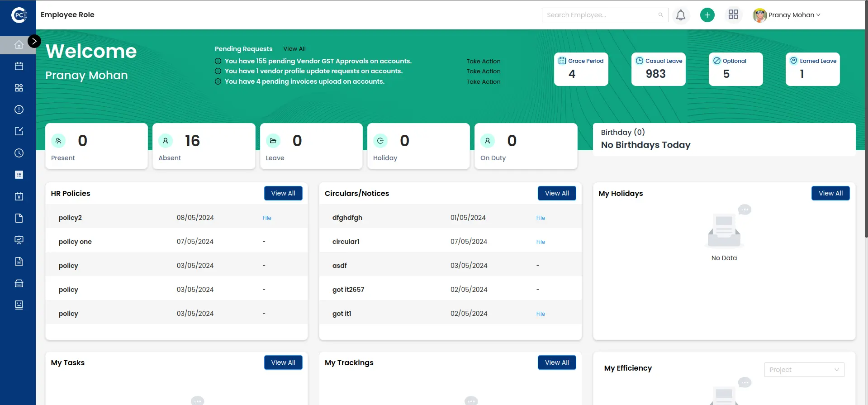Expand the sidebar with arrow button

[34, 41]
